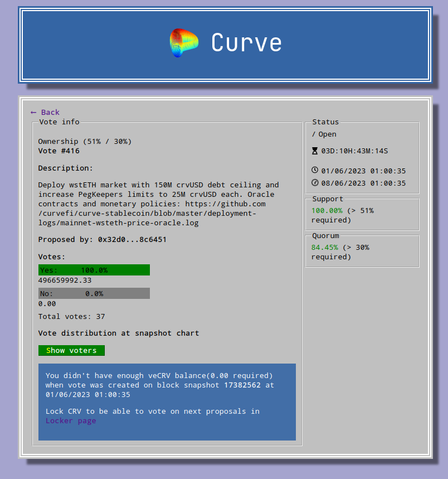448x479 pixels.
Task: Click the Quorum panel title
Action: (325, 236)
